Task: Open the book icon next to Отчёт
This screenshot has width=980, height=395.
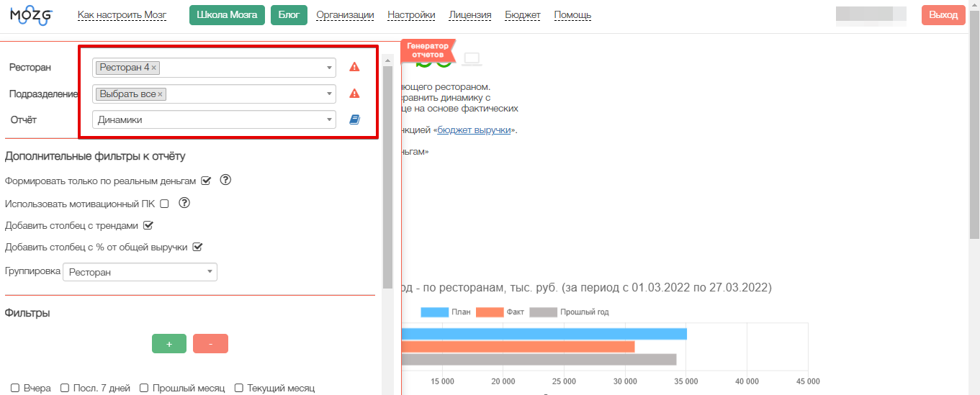Action: (354, 120)
